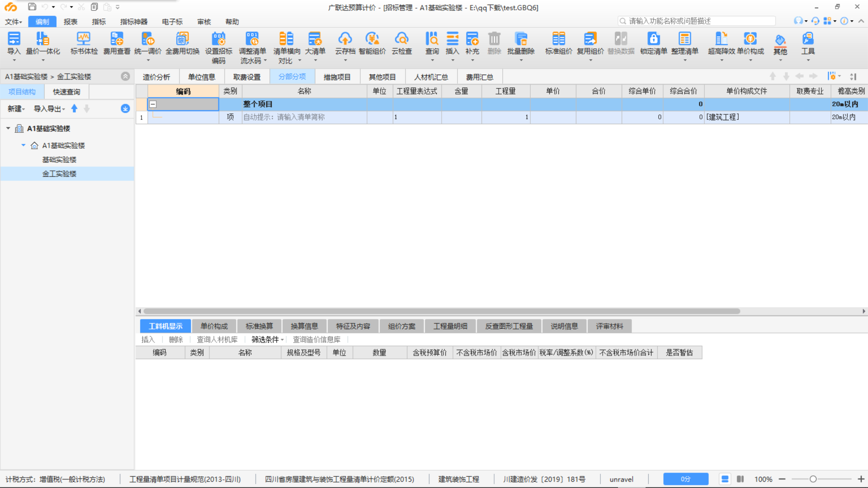The height and width of the screenshot is (488, 868).
Task: Run the 云检查 cloud check
Action: click(401, 43)
